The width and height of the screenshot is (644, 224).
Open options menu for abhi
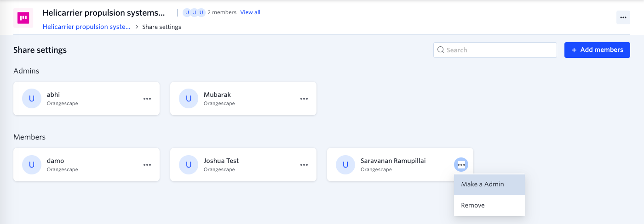click(147, 99)
